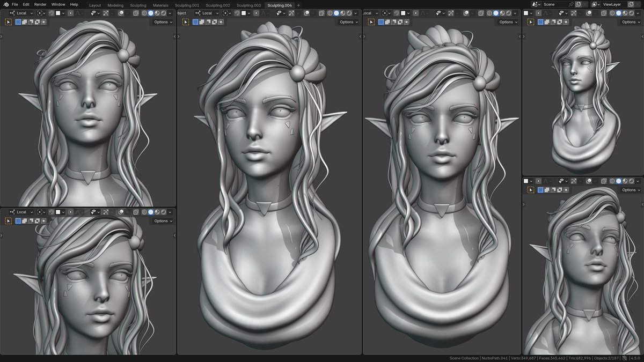Switch to the Sculpting.003 workspace tab
This screenshot has width=644, height=362.
(x=249, y=5)
